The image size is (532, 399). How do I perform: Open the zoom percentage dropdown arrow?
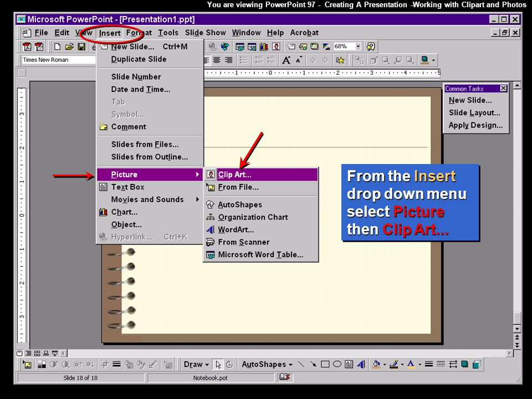358,47
